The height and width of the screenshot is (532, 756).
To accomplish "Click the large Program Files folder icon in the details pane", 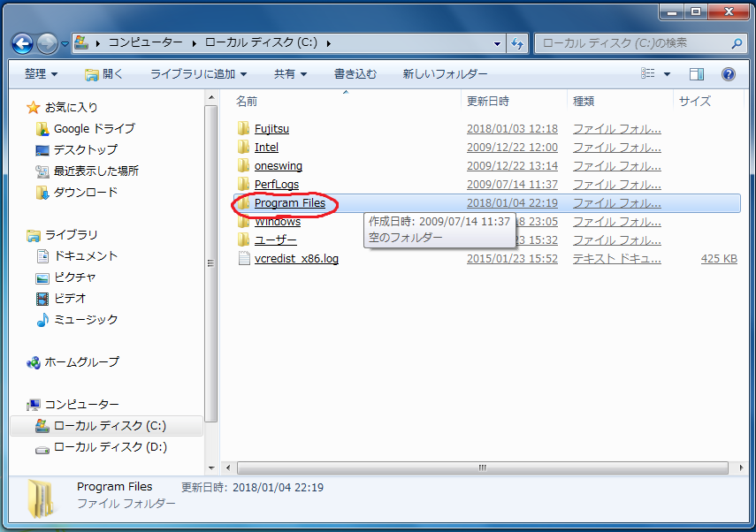I will (x=42, y=498).
